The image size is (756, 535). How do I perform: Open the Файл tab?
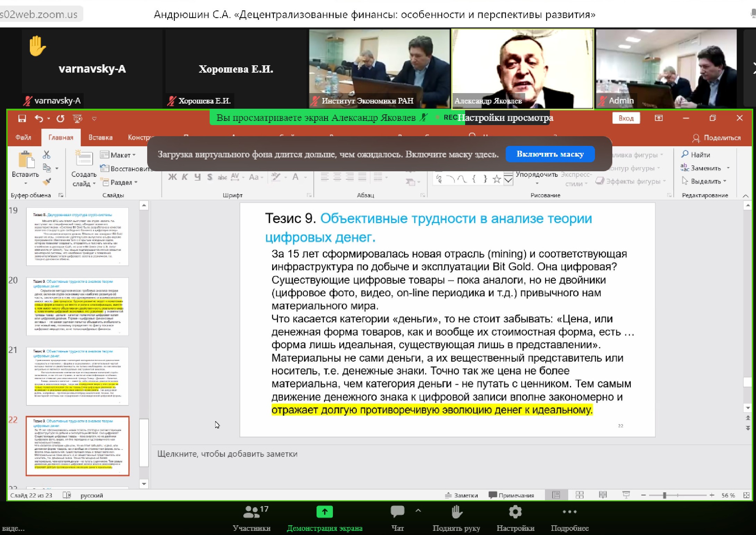coord(23,138)
